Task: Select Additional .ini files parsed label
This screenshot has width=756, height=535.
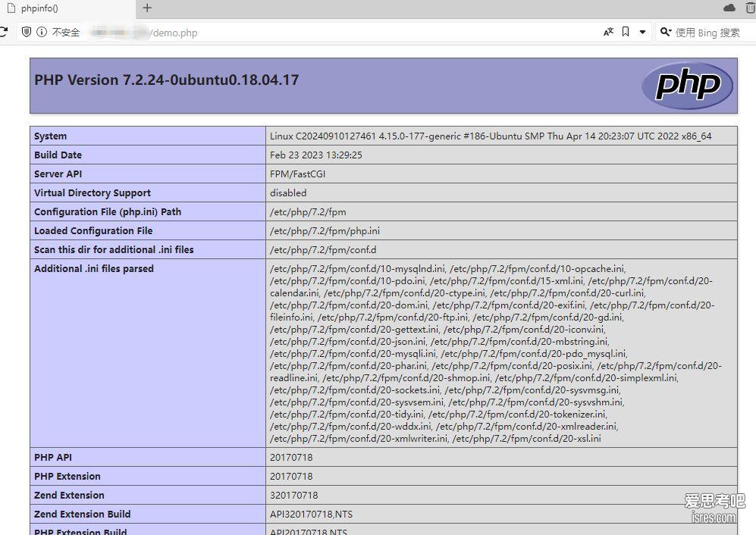Action: pyautogui.click(x=93, y=269)
